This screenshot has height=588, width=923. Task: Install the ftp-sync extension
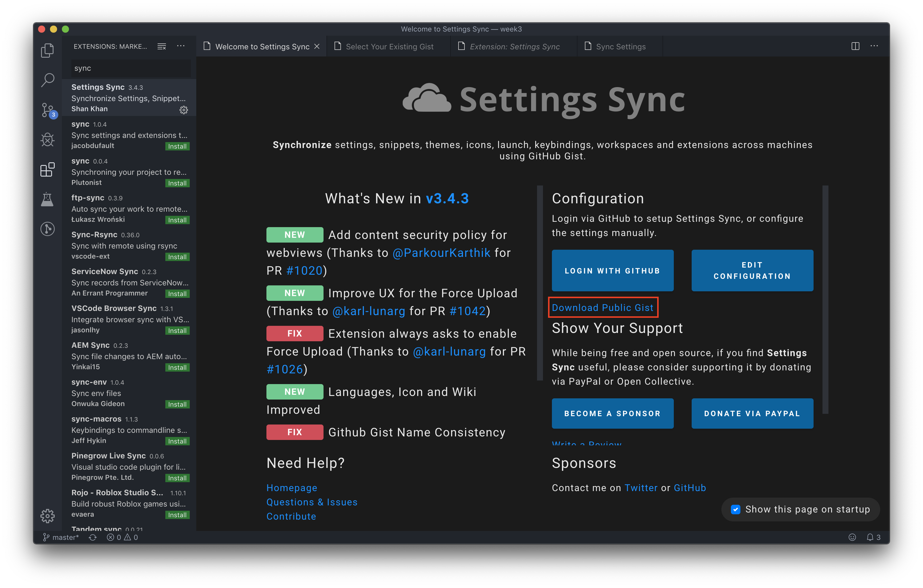point(177,220)
